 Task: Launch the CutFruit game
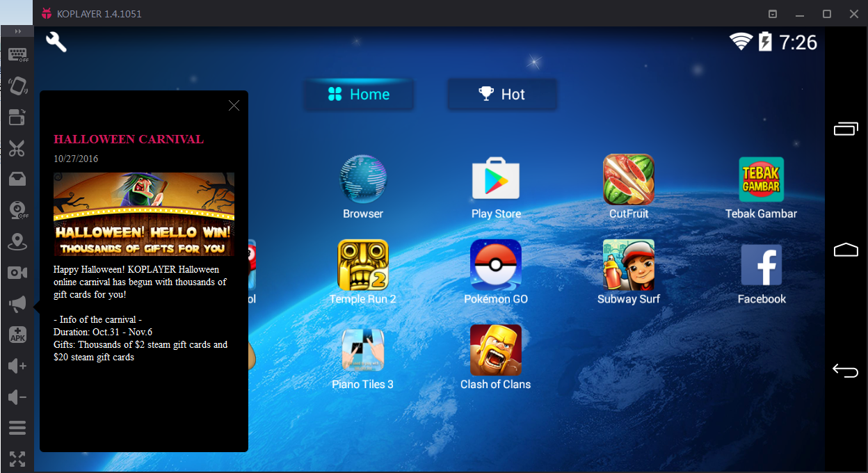point(629,187)
